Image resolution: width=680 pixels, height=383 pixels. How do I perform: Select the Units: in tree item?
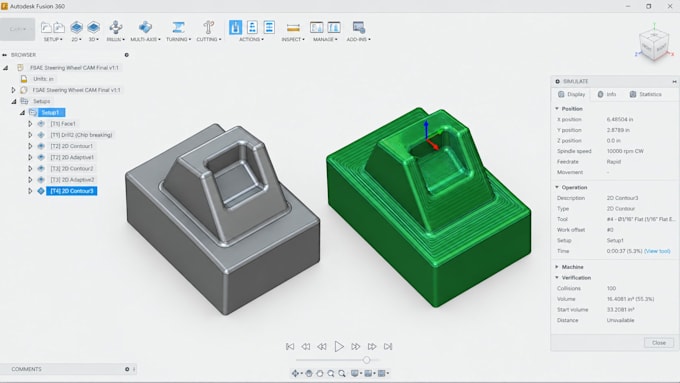click(43, 79)
